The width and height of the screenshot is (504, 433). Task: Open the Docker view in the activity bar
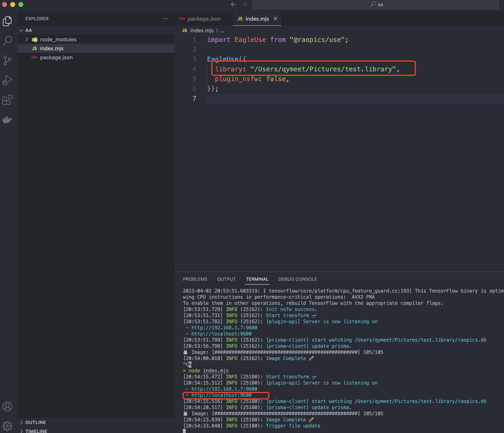click(x=7, y=119)
